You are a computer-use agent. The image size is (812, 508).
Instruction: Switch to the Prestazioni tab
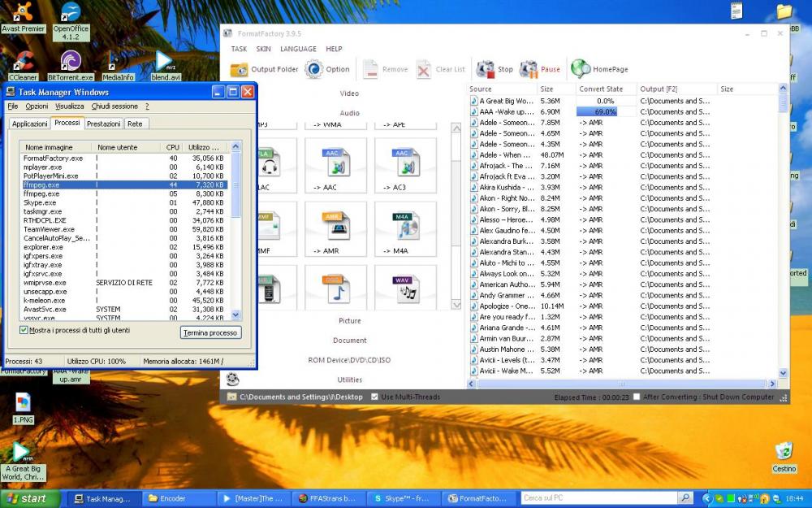(104, 124)
